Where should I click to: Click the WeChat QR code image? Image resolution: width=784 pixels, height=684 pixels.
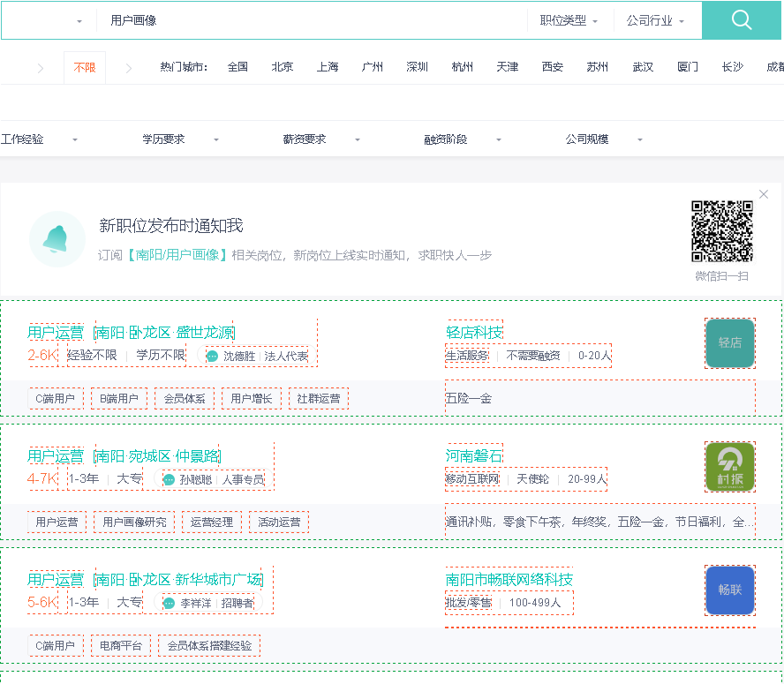[x=722, y=231]
